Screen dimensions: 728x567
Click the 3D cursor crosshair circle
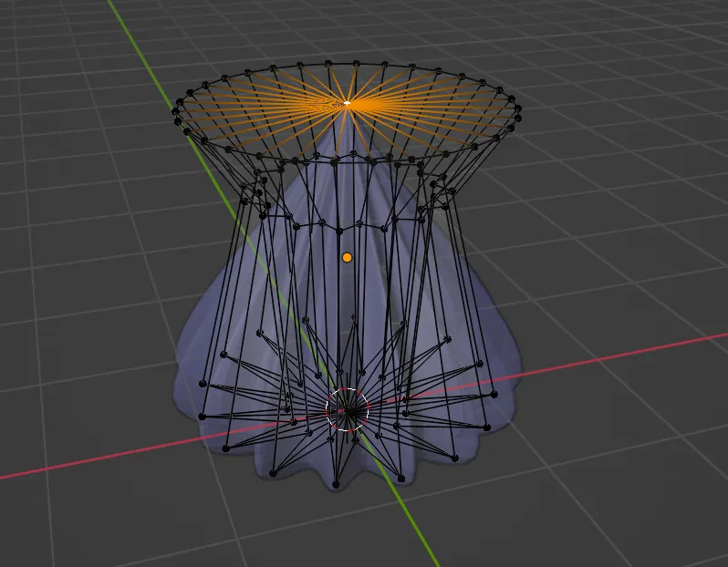tap(347, 409)
